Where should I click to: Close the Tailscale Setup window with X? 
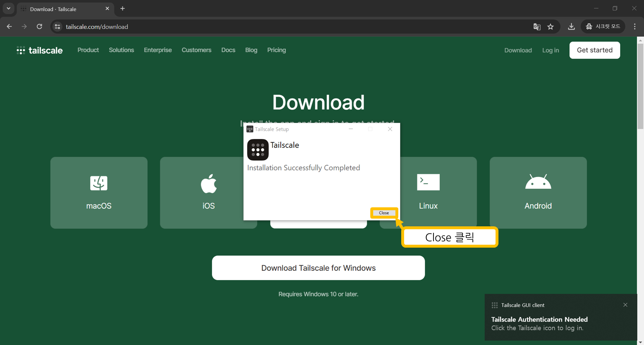tap(390, 129)
